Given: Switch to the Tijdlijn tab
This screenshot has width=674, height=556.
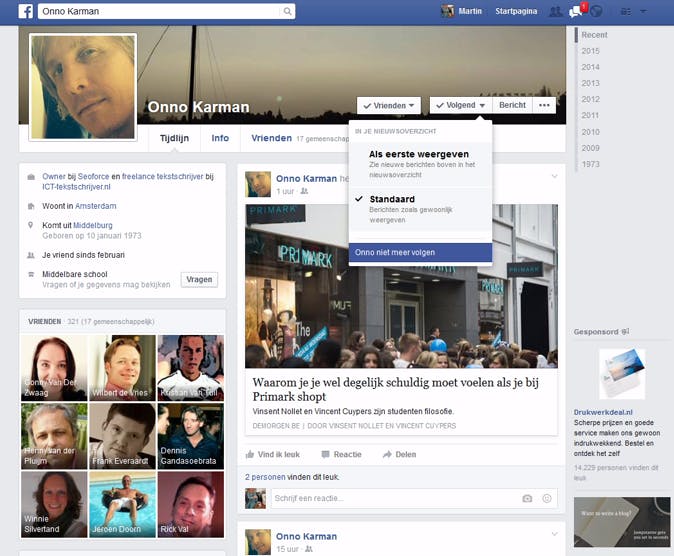Looking at the screenshot, I should tap(175, 138).
